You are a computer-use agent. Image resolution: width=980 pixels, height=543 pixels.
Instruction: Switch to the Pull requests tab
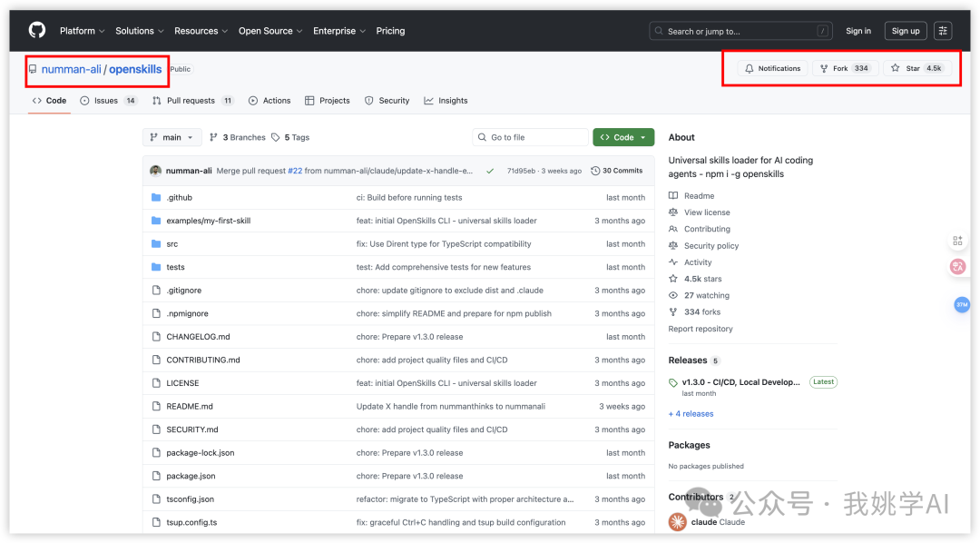[191, 101]
